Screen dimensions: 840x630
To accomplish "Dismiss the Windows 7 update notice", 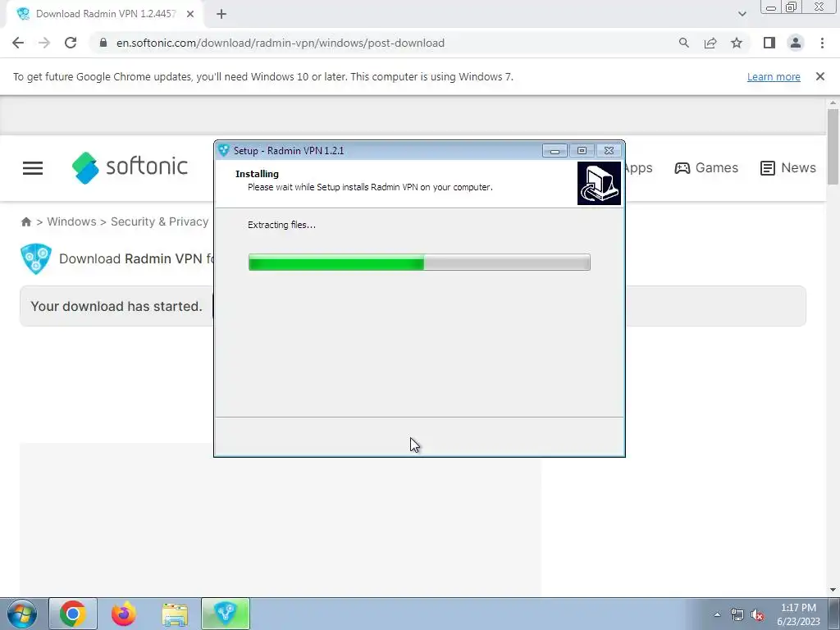I will click(819, 76).
